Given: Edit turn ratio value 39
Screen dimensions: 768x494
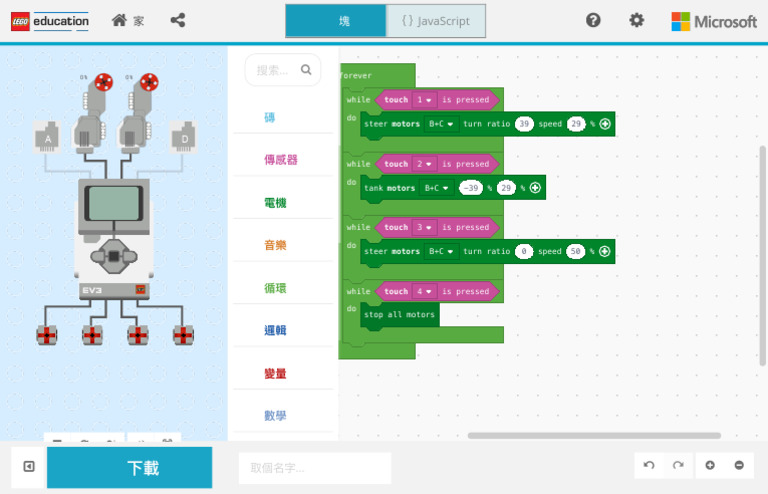Looking at the screenshot, I should [524, 124].
